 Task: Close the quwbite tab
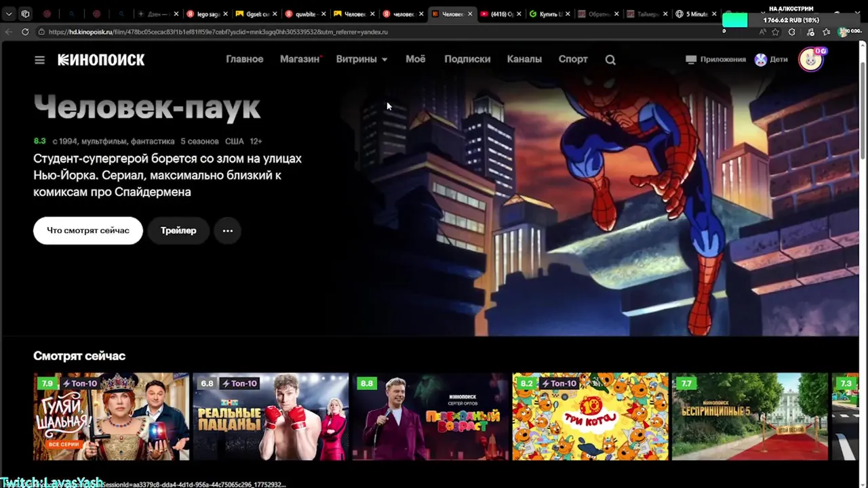click(323, 14)
